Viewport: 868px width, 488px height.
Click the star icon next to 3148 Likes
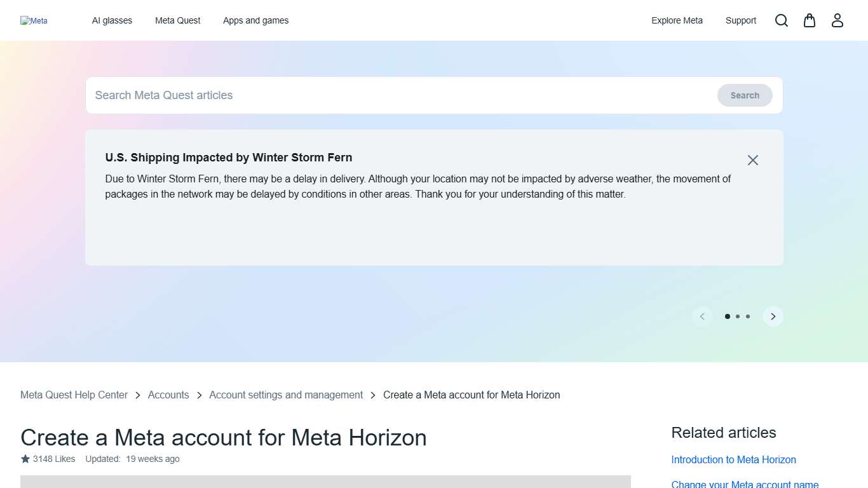tap(24, 458)
